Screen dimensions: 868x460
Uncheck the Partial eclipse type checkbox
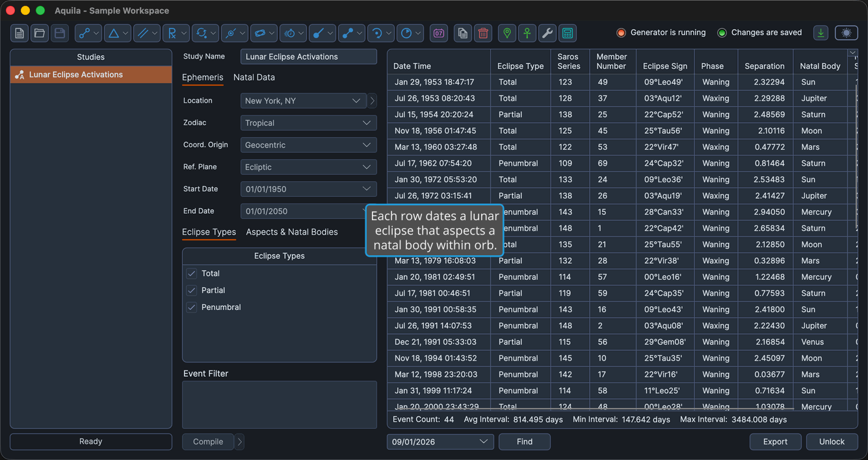click(x=192, y=290)
